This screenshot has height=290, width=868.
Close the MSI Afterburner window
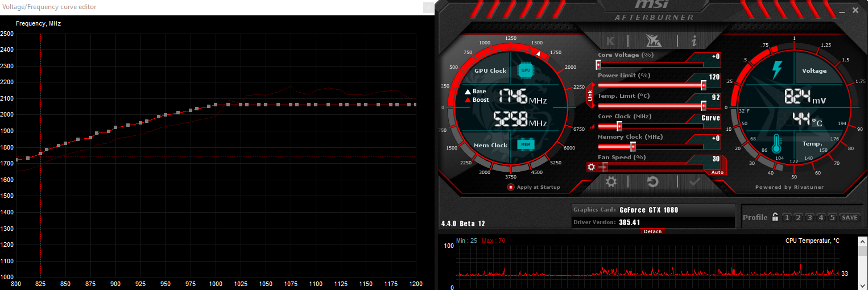point(855,11)
